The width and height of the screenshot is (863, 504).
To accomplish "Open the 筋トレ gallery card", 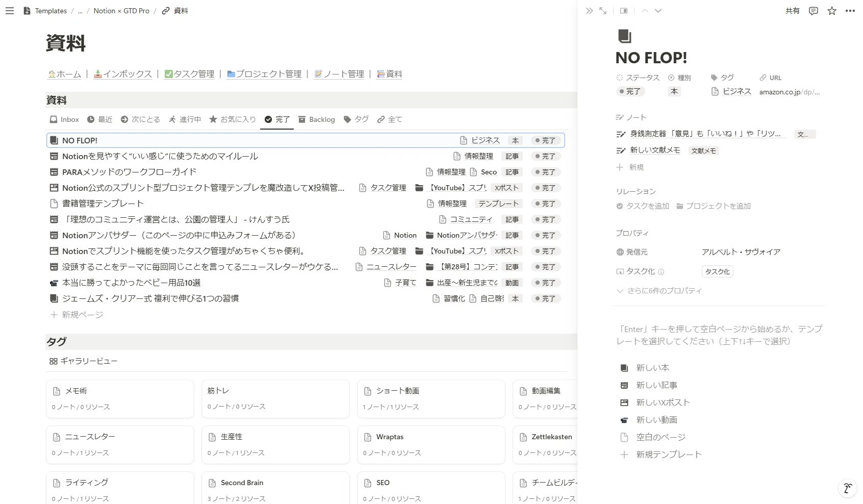I will 275,399.
